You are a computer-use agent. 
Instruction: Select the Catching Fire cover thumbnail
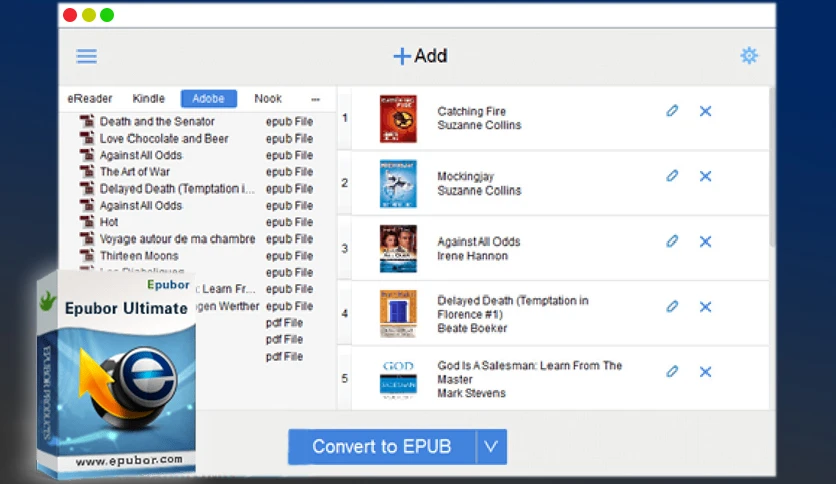[398, 119]
